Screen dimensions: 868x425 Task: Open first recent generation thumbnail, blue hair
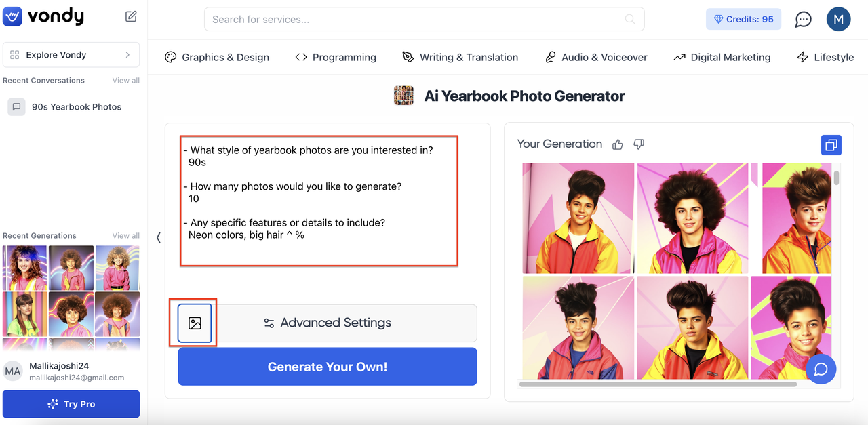click(x=25, y=268)
